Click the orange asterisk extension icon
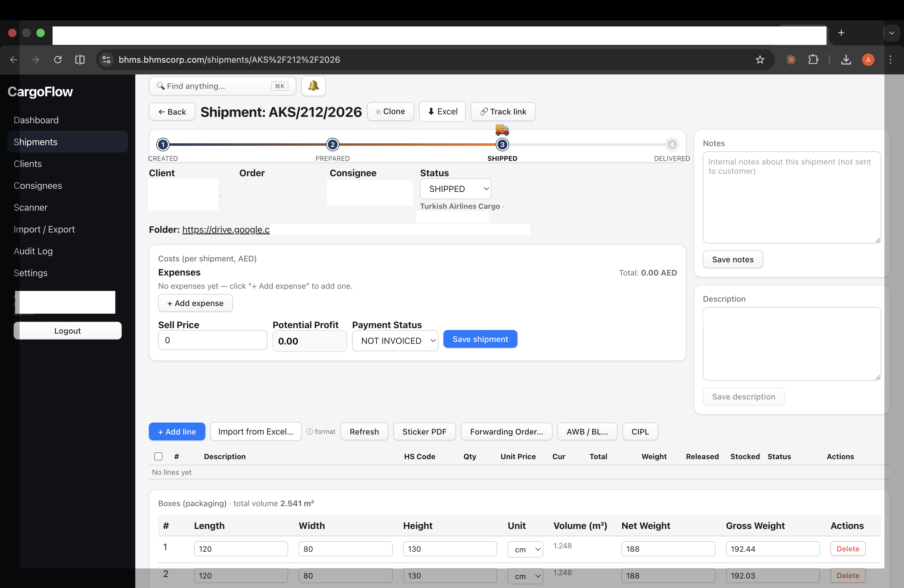 coord(791,60)
